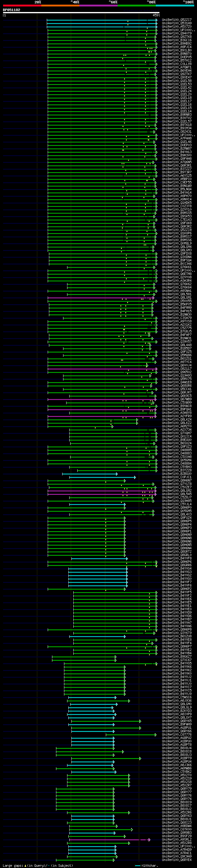Click the UniRef100_A8J936 label
This screenshot has height=868, width=197.
coord(177,700)
